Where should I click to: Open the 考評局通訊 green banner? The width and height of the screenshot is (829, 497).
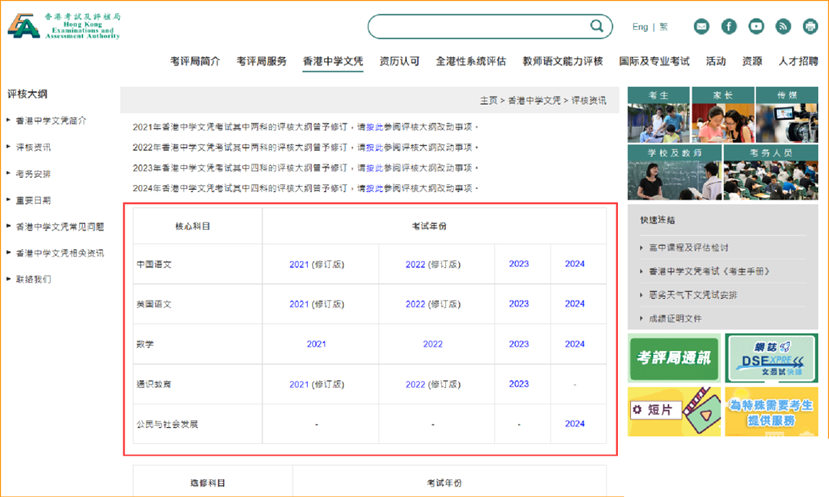tap(673, 358)
